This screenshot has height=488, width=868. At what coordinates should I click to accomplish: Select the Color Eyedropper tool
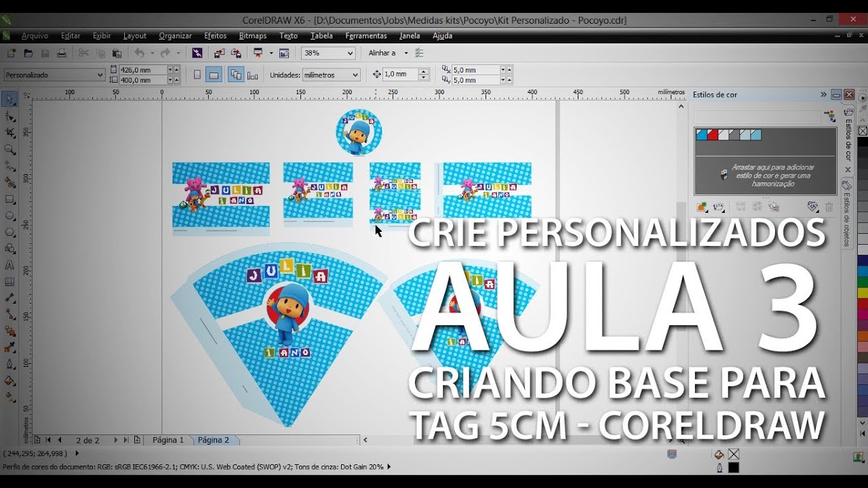(9, 348)
